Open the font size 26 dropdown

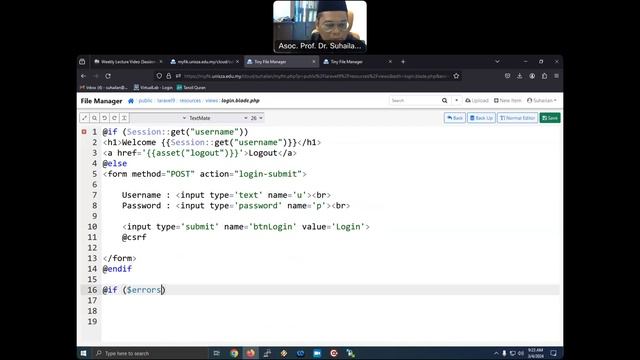[256, 118]
